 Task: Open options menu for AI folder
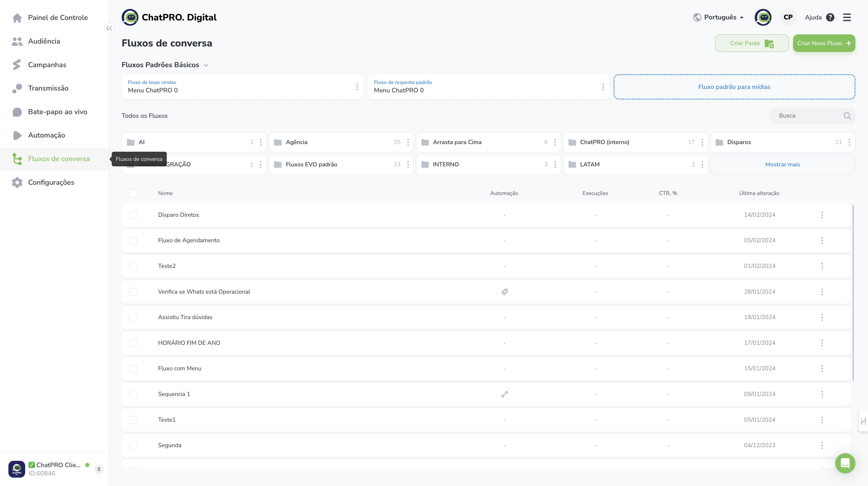pyautogui.click(x=260, y=142)
